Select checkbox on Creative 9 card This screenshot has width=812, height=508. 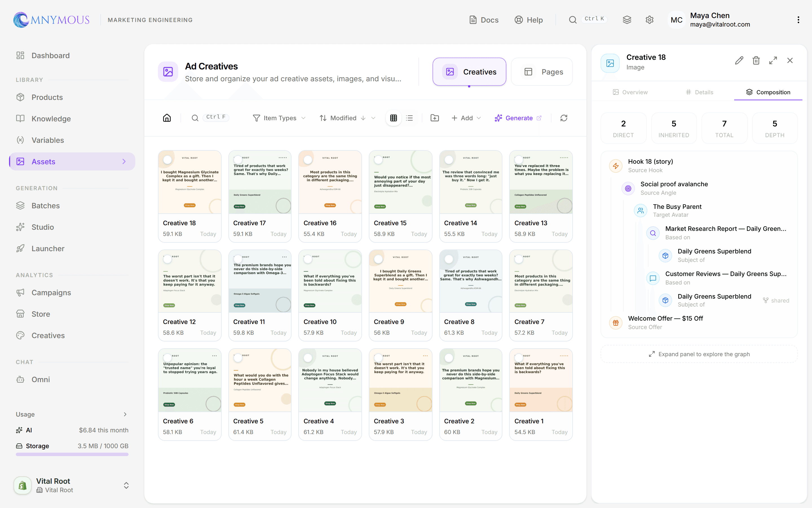pyautogui.click(x=378, y=259)
